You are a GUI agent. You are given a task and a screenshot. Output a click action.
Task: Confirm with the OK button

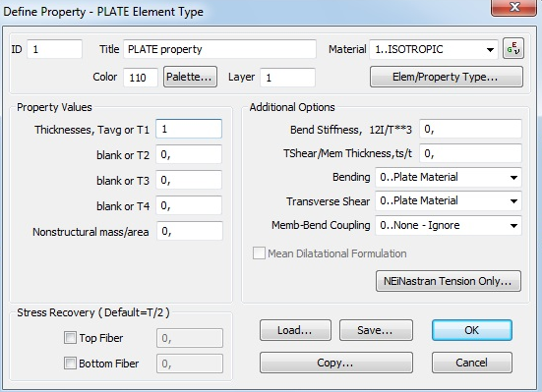click(472, 330)
